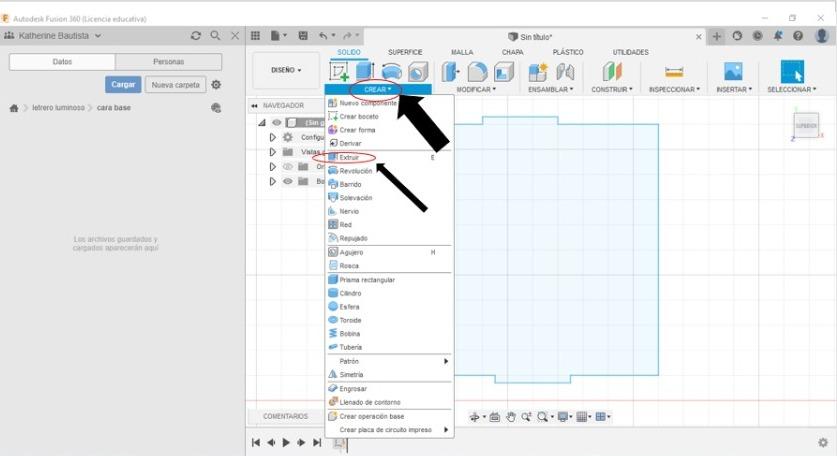Image resolution: width=837 pixels, height=456 pixels.
Task: Click the Fillet icon in Modificar
Action: click(477, 72)
